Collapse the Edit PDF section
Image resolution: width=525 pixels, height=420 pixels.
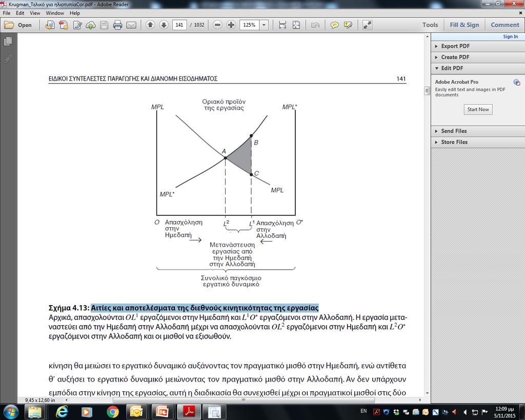coord(478,68)
